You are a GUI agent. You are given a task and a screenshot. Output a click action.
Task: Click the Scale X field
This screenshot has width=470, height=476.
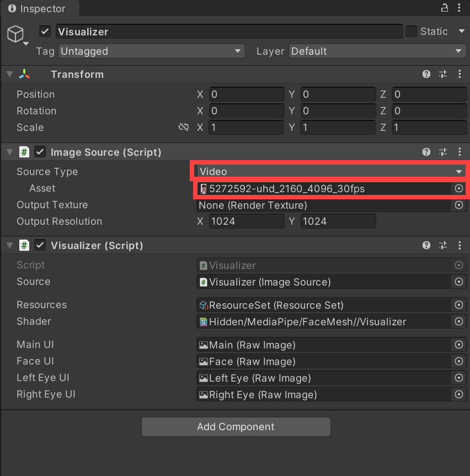[x=247, y=127]
